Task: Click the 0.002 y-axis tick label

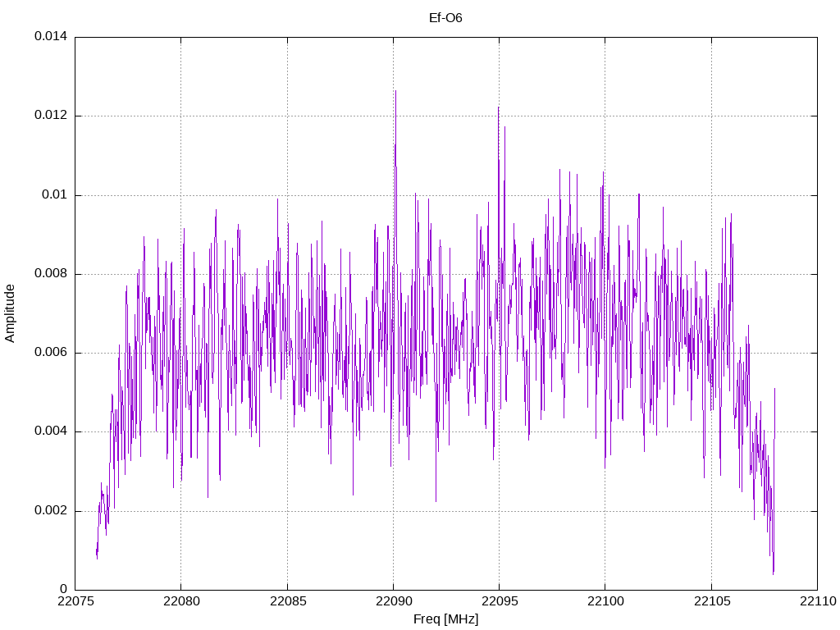Action: point(51,510)
